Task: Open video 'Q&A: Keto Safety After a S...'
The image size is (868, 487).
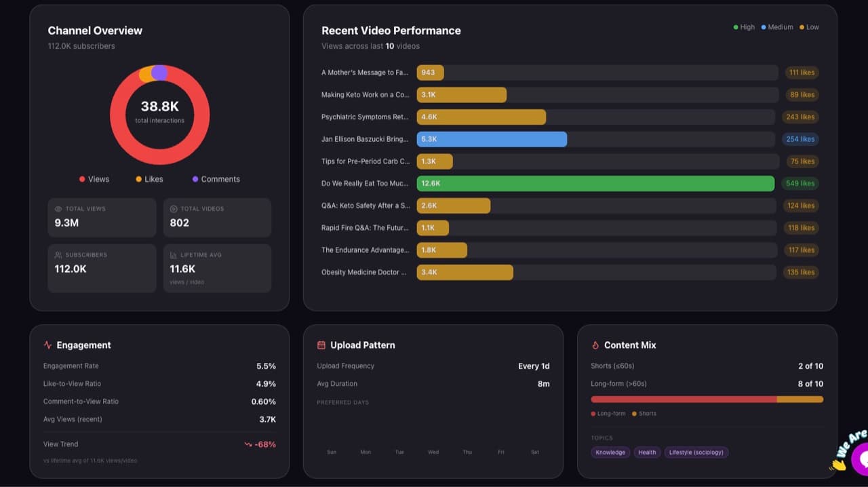Action: tap(366, 206)
